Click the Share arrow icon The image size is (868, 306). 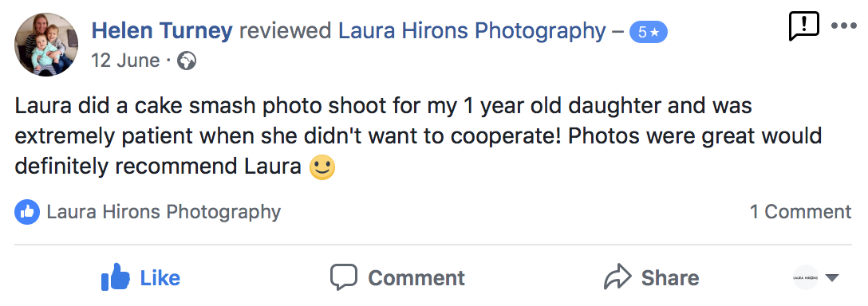pyautogui.click(x=617, y=277)
